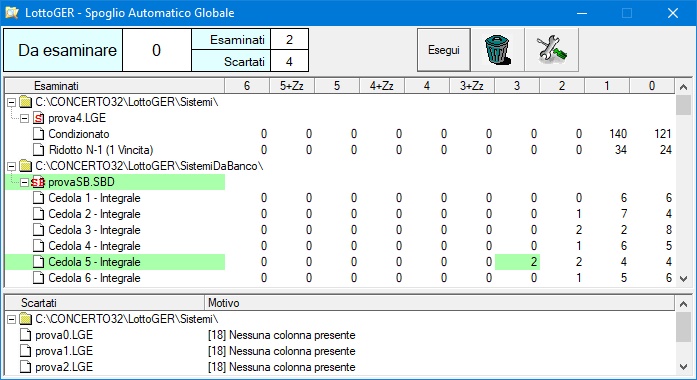Click the prova4.LGE system file icon

tap(39, 118)
